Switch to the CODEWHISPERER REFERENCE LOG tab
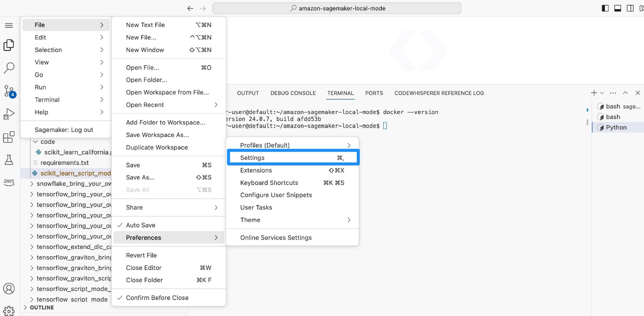 point(439,93)
